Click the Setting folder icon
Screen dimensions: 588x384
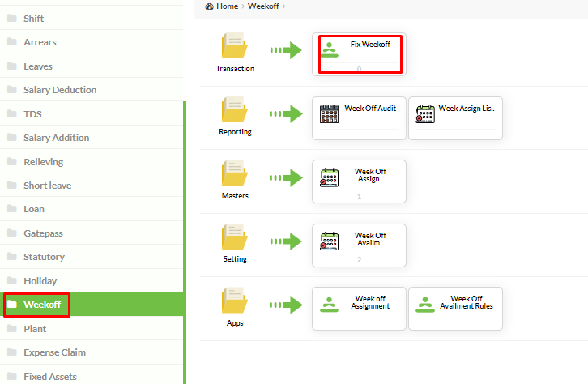[235, 237]
